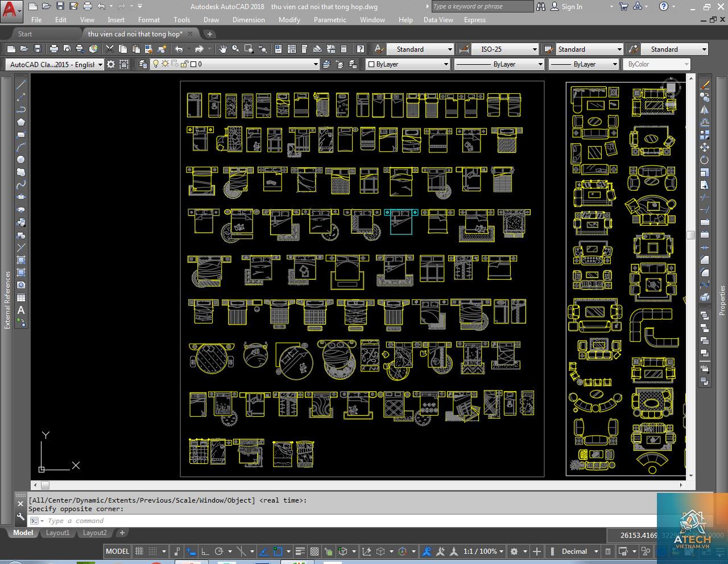Switch to the Layout1 tab

point(57,533)
